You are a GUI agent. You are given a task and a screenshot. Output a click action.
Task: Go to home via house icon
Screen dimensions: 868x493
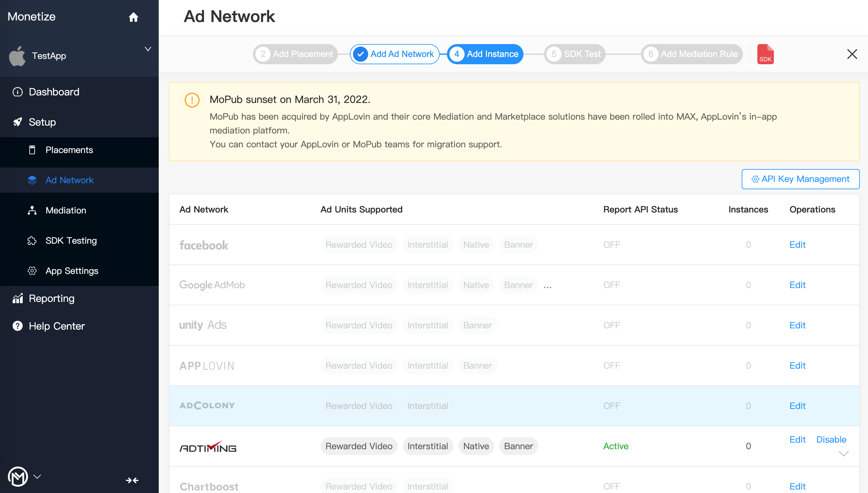134,17
